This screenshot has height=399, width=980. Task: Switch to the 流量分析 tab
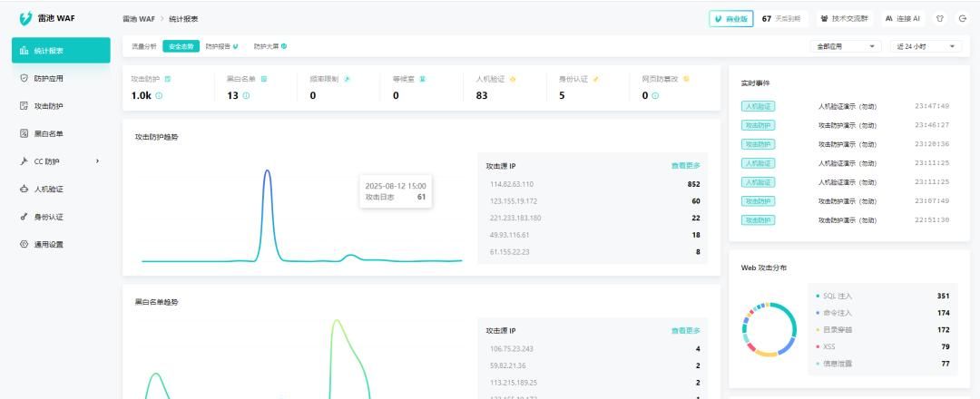tap(143, 46)
